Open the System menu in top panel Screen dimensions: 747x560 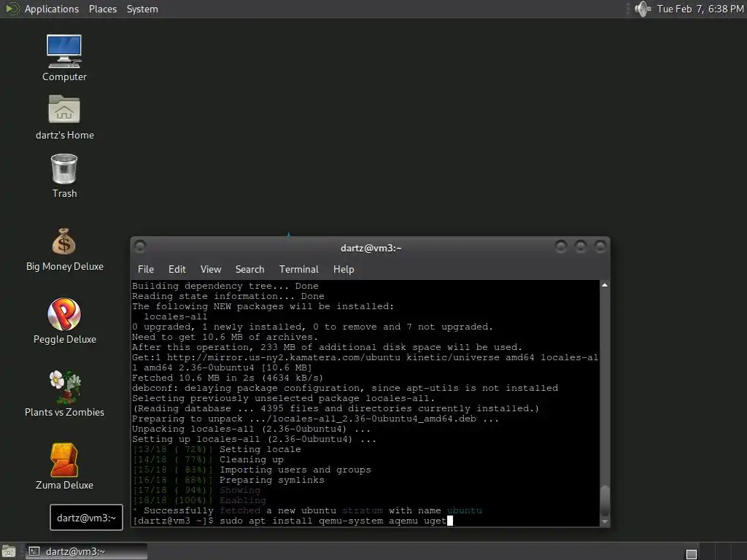pyautogui.click(x=142, y=9)
